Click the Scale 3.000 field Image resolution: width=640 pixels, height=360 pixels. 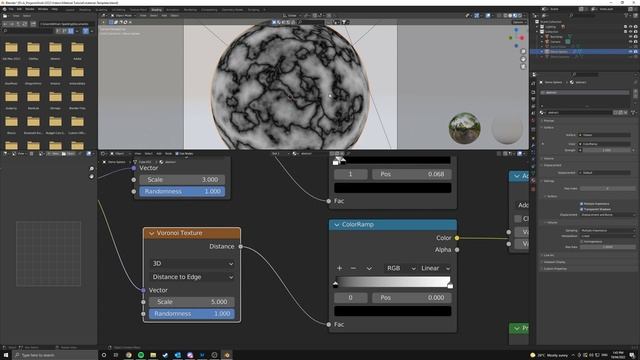[x=182, y=180]
